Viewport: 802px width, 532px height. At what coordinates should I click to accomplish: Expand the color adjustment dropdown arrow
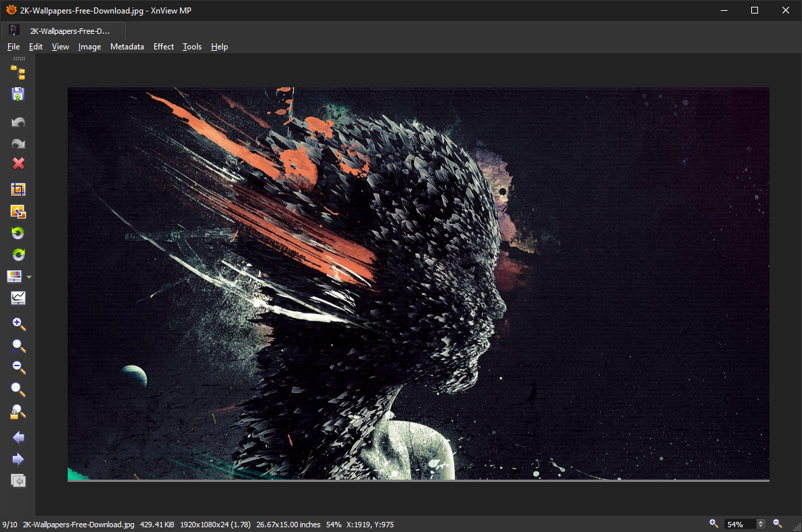pyautogui.click(x=29, y=277)
